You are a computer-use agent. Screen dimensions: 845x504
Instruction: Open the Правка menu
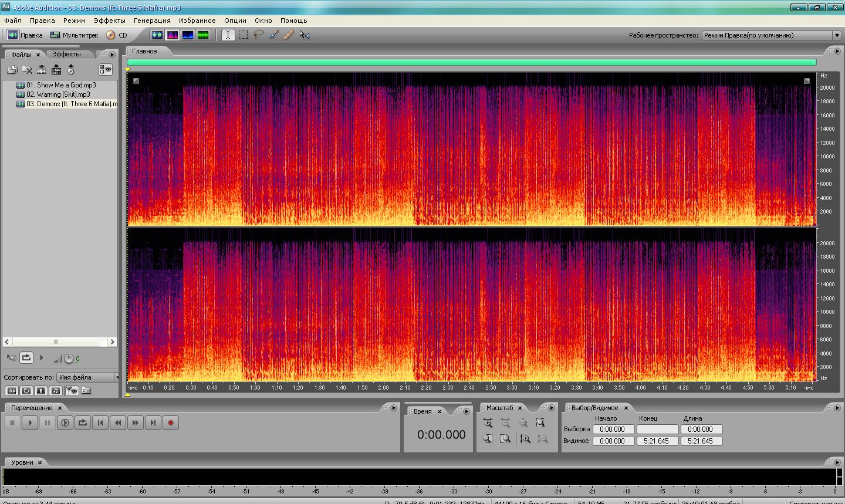(42, 21)
